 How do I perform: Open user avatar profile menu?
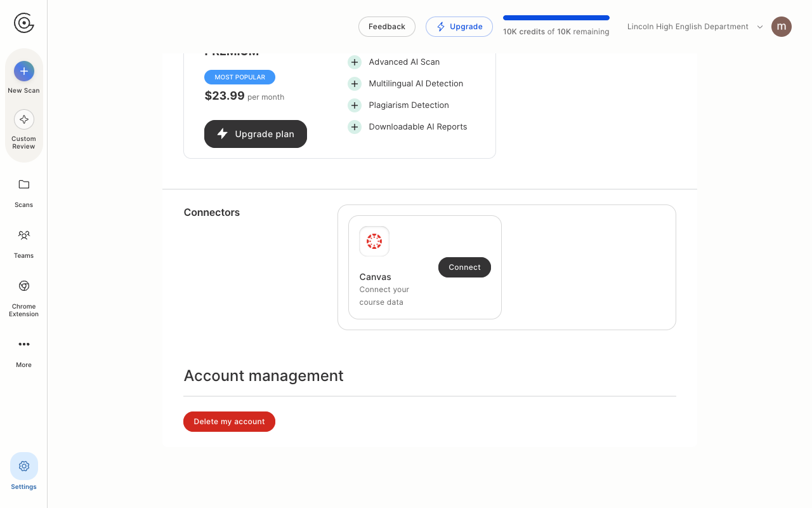(x=782, y=27)
